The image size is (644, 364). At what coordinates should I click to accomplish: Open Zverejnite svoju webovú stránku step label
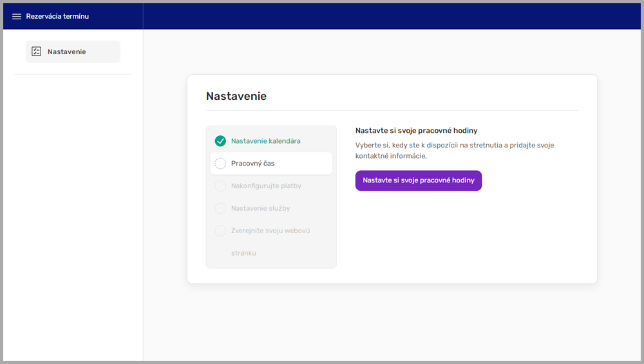(270, 231)
